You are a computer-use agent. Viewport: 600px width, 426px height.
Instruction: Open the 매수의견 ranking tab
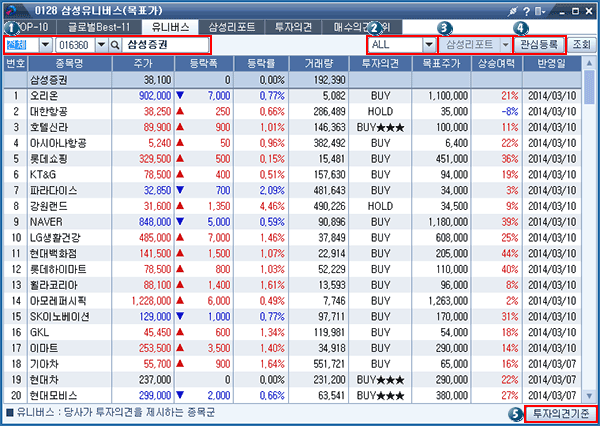(362, 27)
